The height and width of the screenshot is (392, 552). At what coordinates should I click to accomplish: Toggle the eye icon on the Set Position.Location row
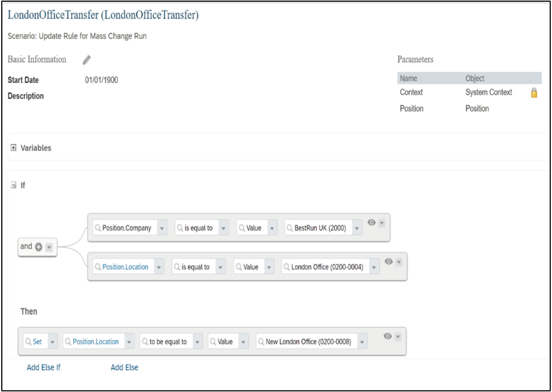[387, 336]
